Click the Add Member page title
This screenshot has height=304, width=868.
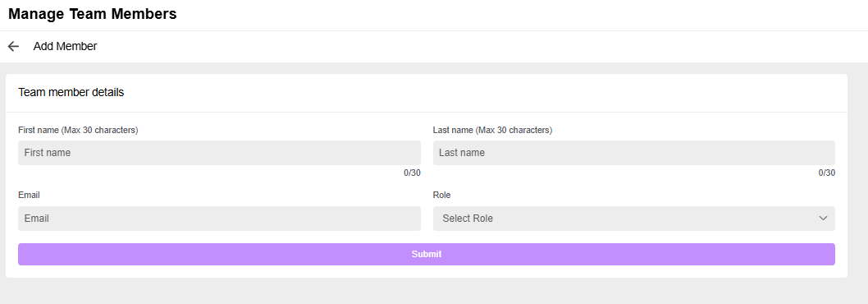65,47
